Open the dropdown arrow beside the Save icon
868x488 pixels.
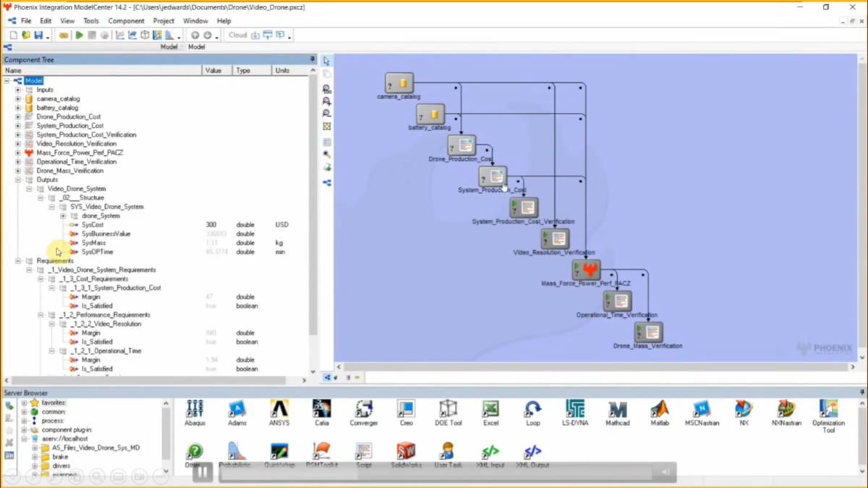(48, 36)
